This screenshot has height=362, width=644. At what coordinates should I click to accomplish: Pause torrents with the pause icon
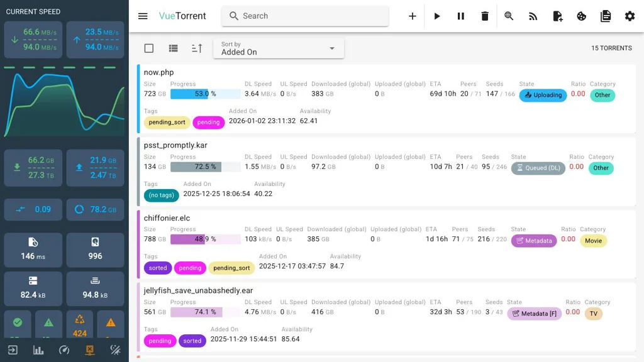tap(461, 16)
